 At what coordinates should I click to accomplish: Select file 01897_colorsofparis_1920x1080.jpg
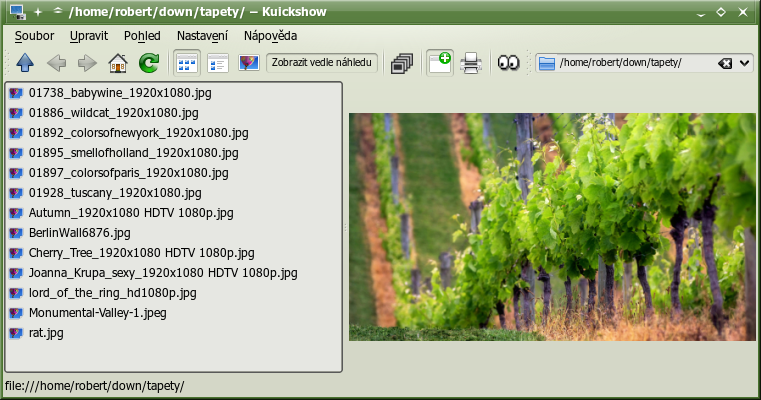tap(129, 173)
